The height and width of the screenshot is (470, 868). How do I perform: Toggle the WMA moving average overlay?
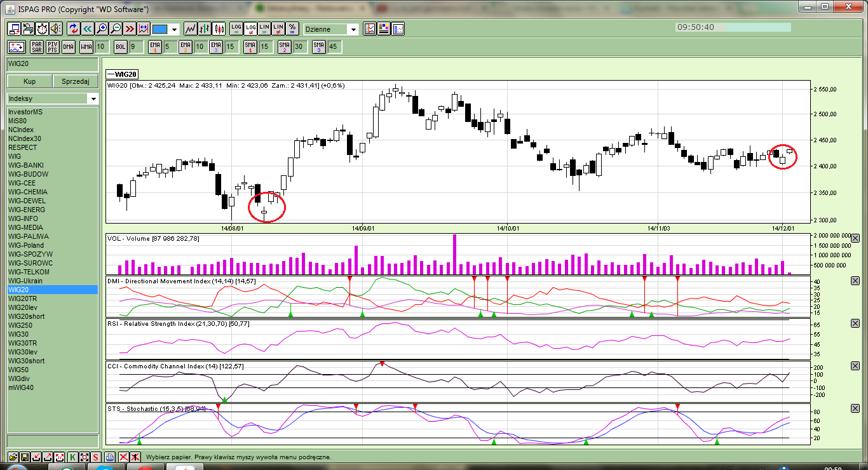[86, 46]
